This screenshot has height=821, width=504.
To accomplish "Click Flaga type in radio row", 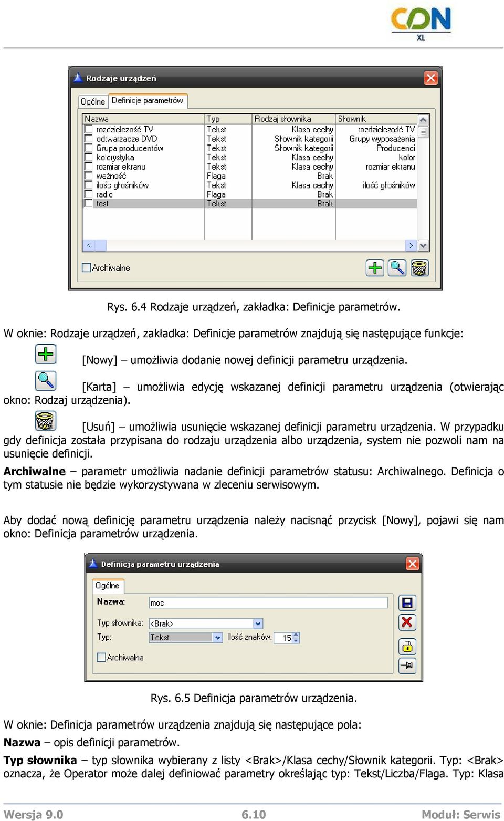I will tap(216, 194).
